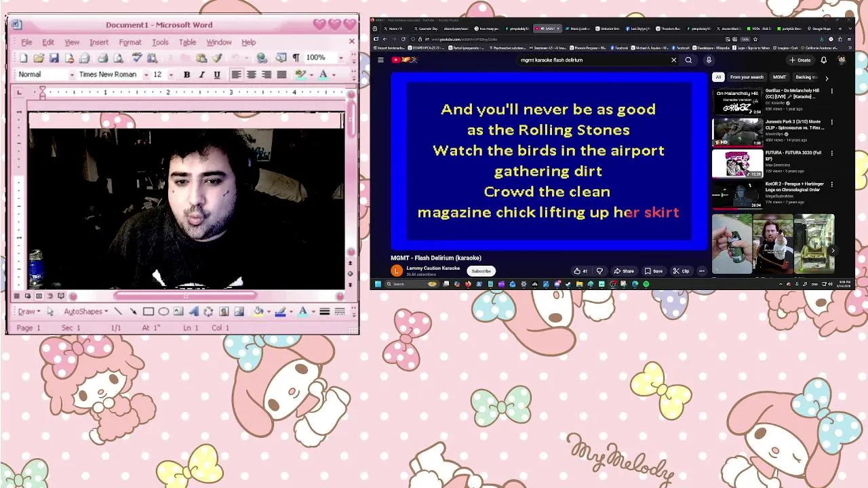
Task: Click the Line Style icon on Drawing toolbar
Action: (324, 312)
